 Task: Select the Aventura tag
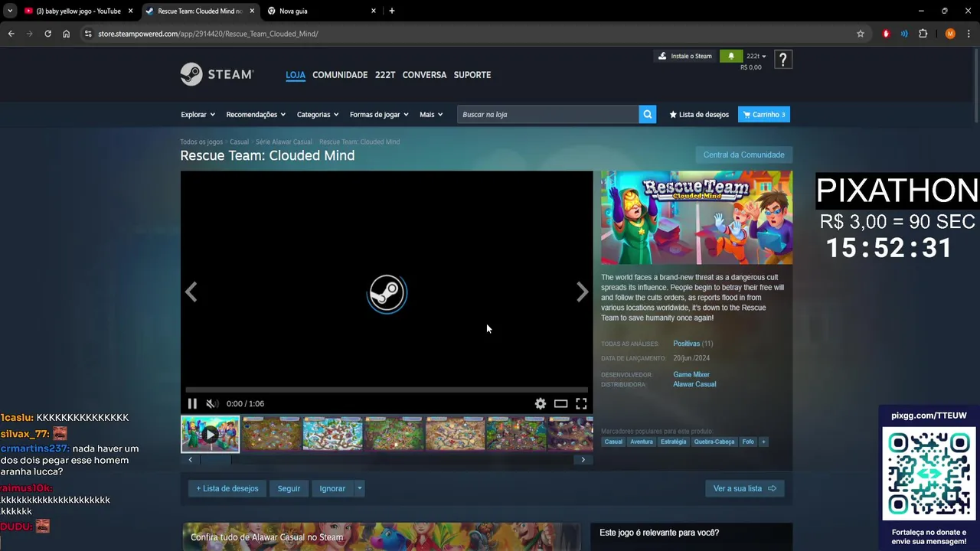pos(642,442)
